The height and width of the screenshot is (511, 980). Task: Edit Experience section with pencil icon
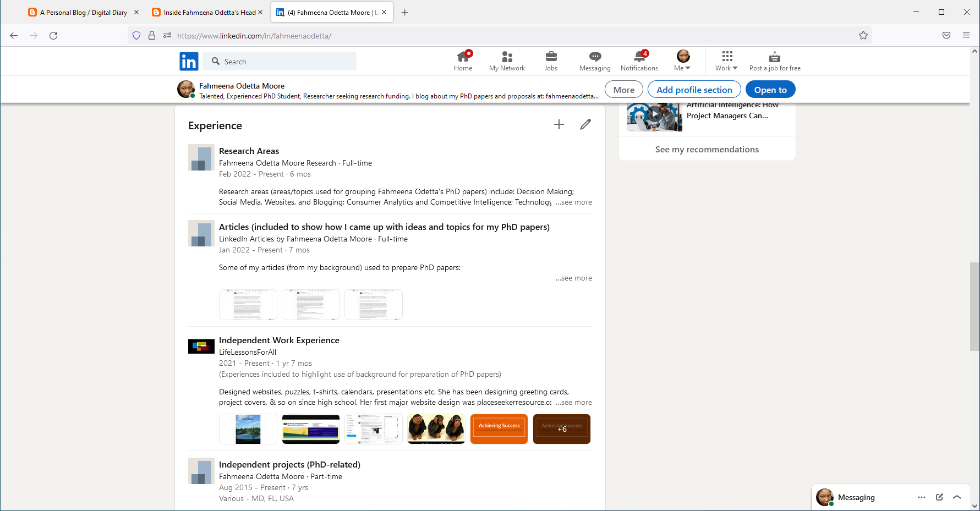point(585,124)
